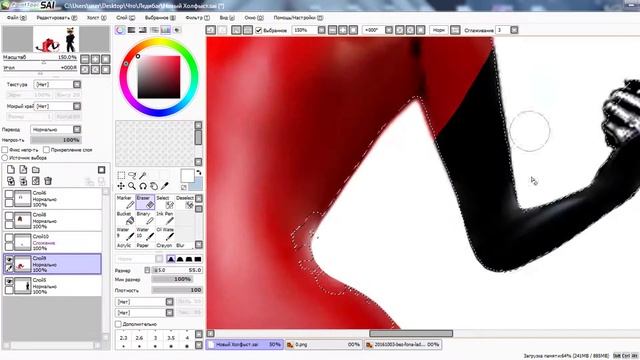Hide layer Слой5 with its eye icon
The height and width of the screenshot is (360, 640).
pyautogui.click(x=9, y=281)
